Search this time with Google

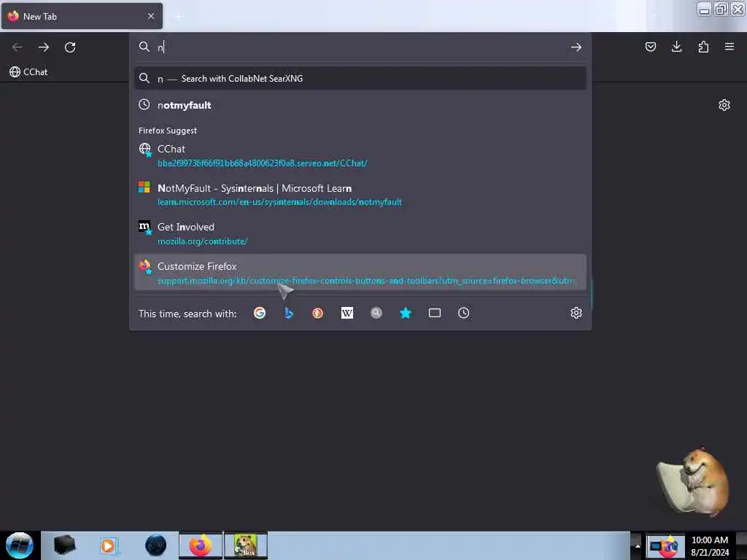(x=260, y=313)
